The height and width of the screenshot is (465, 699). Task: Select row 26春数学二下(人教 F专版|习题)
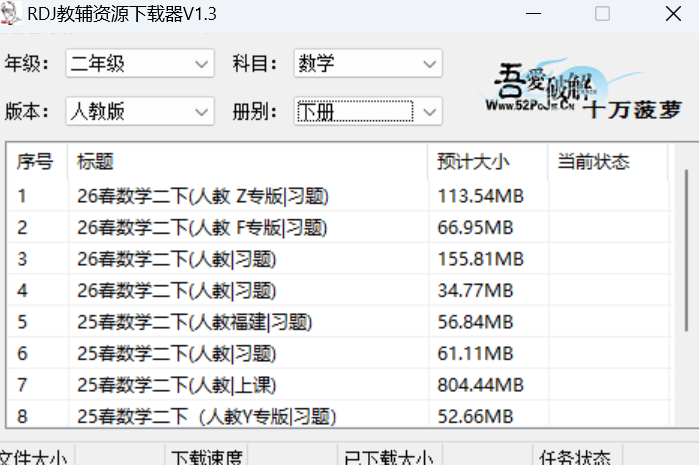[x=339, y=227]
